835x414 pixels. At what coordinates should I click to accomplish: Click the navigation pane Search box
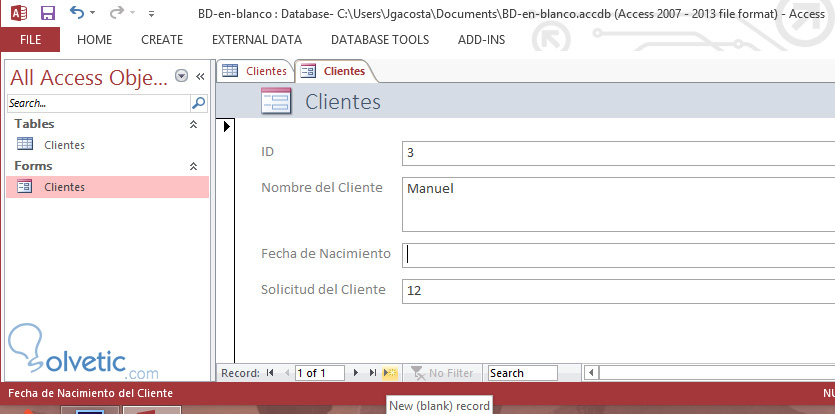tap(99, 103)
